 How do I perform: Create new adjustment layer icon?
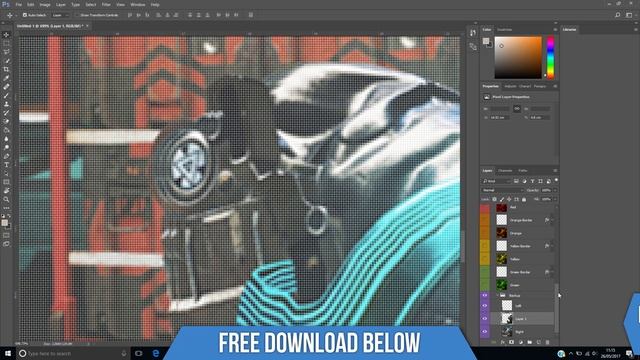(520, 342)
